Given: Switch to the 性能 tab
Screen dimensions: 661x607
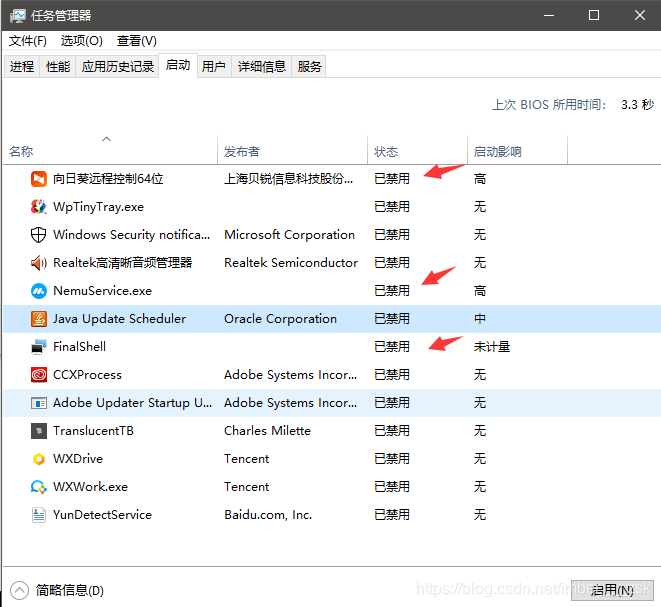Looking at the screenshot, I should click(58, 67).
